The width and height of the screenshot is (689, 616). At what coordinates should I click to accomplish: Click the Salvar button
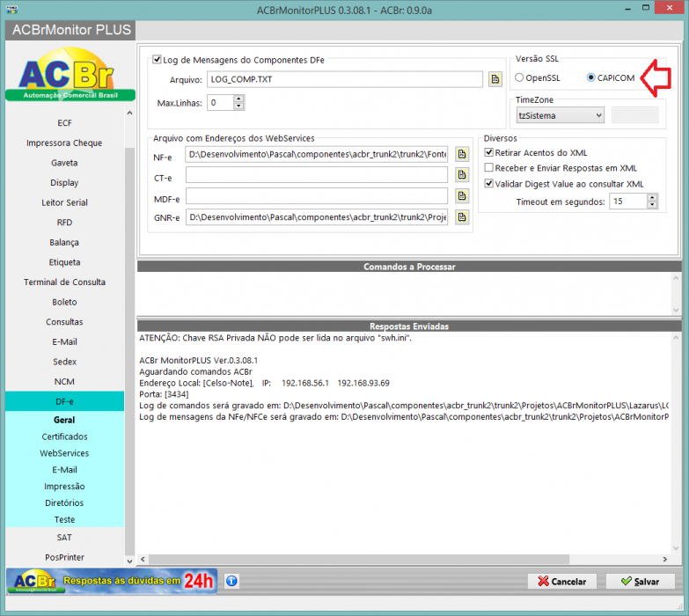coord(641,582)
